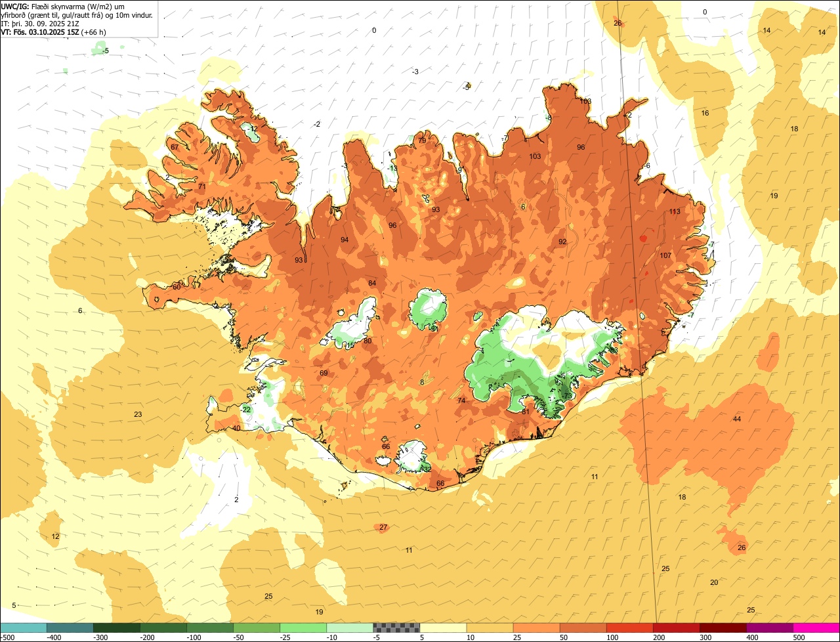Click the yellow-orange swatch between 10 and 25
Image resolution: width=840 pixels, height=642 pixels.
[490, 628]
